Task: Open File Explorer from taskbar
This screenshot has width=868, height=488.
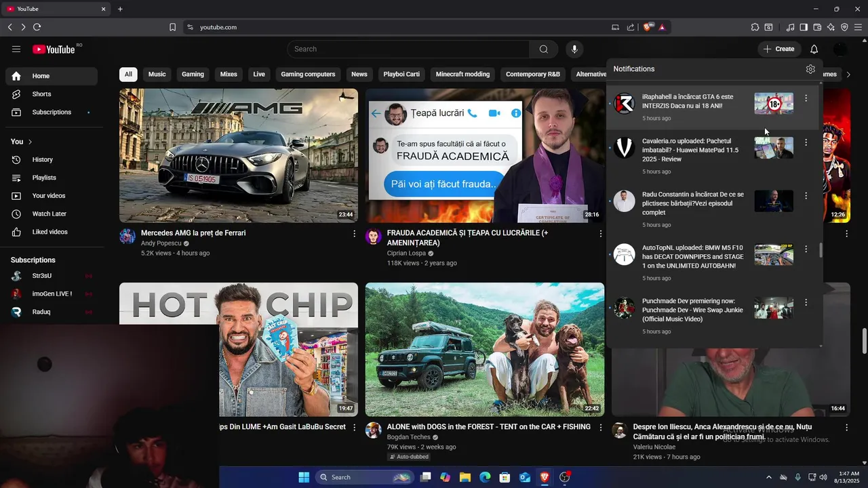Action: (465, 477)
